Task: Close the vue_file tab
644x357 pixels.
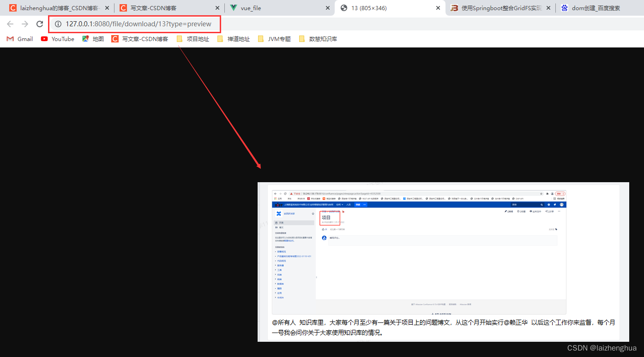Action: (328, 8)
